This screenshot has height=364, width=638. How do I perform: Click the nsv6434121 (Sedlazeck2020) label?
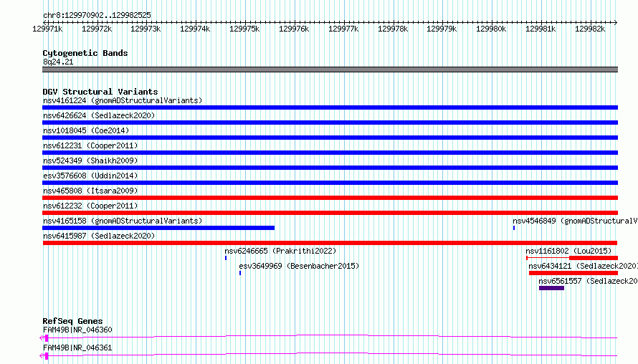[x=583, y=266]
